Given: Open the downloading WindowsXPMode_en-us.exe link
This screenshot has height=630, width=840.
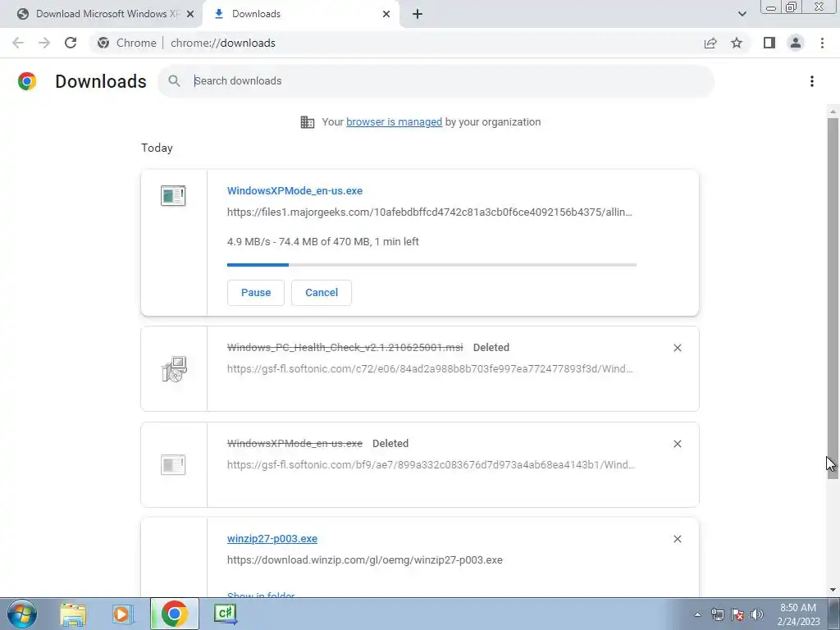Looking at the screenshot, I should 294,190.
